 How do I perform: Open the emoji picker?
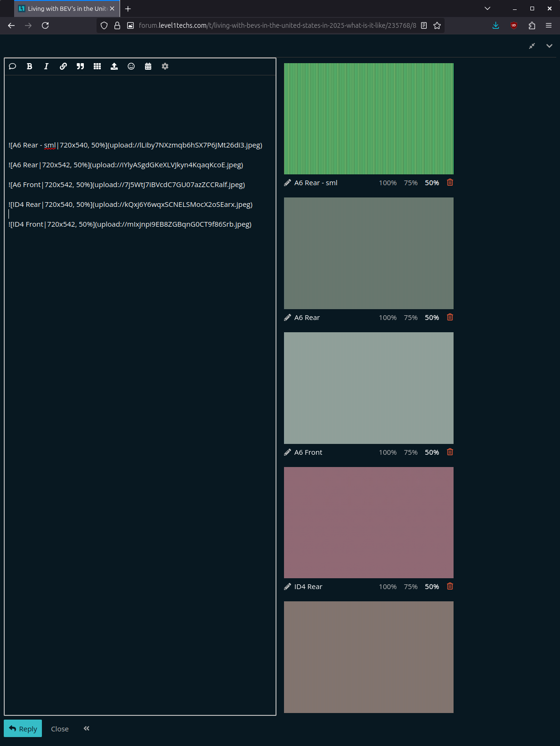[131, 66]
